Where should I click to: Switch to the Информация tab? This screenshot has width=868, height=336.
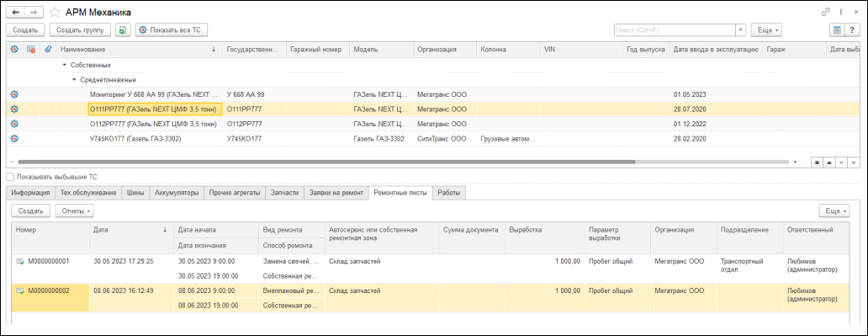[x=31, y=192]
